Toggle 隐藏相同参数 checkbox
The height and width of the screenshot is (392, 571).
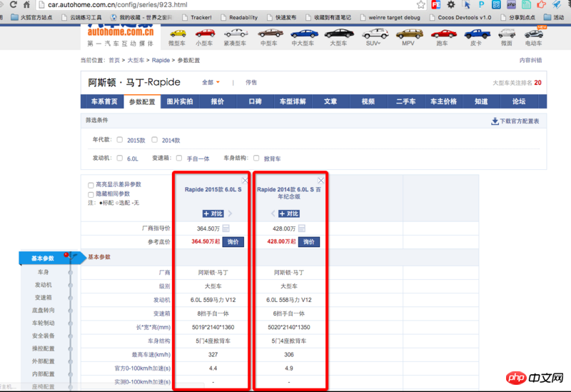[91, 194]
